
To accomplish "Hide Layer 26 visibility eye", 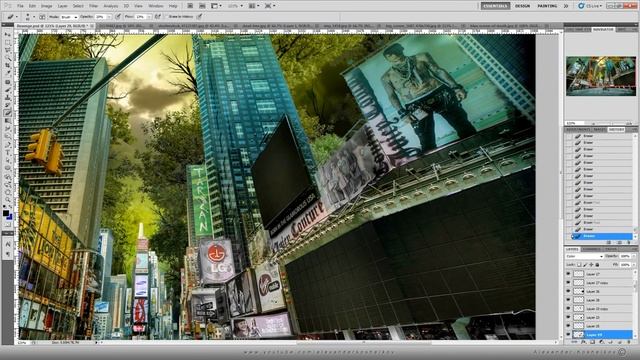I will coord(568,291).
